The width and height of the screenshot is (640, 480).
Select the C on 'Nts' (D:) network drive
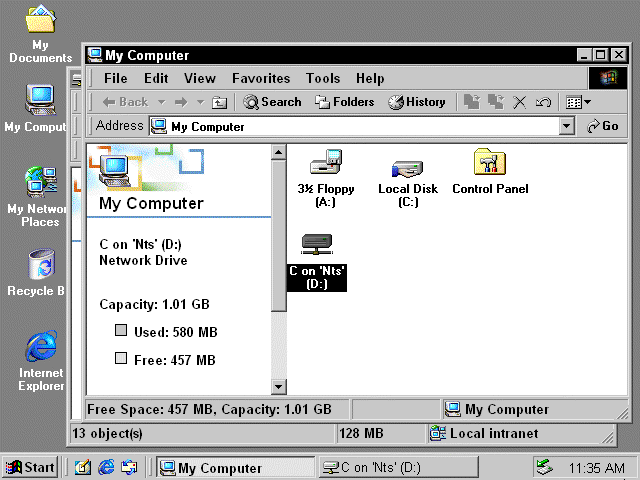point(317,245)
